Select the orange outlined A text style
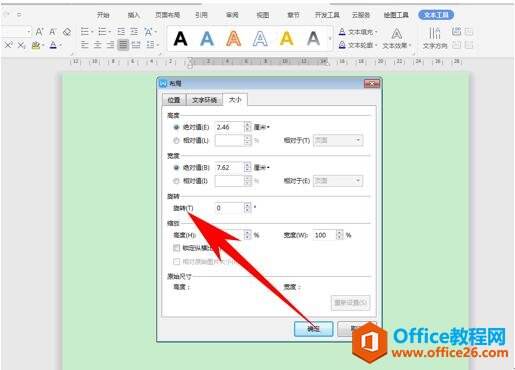Screen dimensions: 515x370 click(234, 39)
